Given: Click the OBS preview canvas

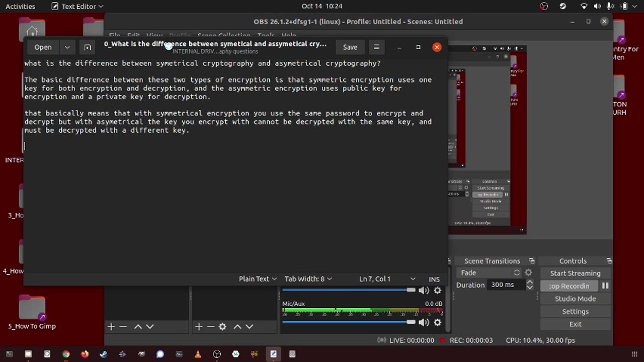Looking at the screenshot, I should click(x=487, y=140).
